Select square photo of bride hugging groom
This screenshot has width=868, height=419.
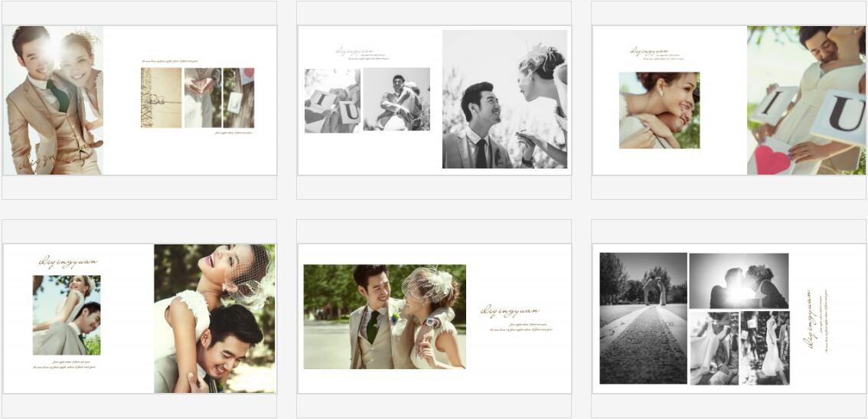(659, 110)
